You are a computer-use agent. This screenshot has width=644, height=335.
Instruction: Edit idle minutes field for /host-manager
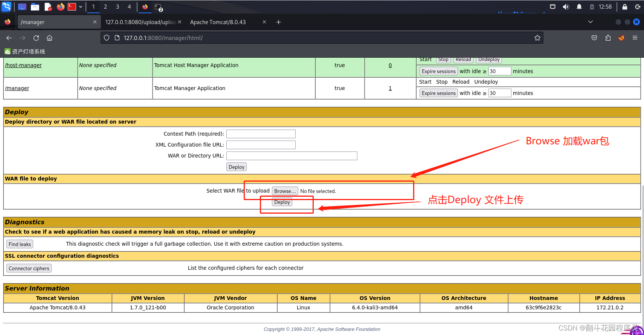pos(500,71)
